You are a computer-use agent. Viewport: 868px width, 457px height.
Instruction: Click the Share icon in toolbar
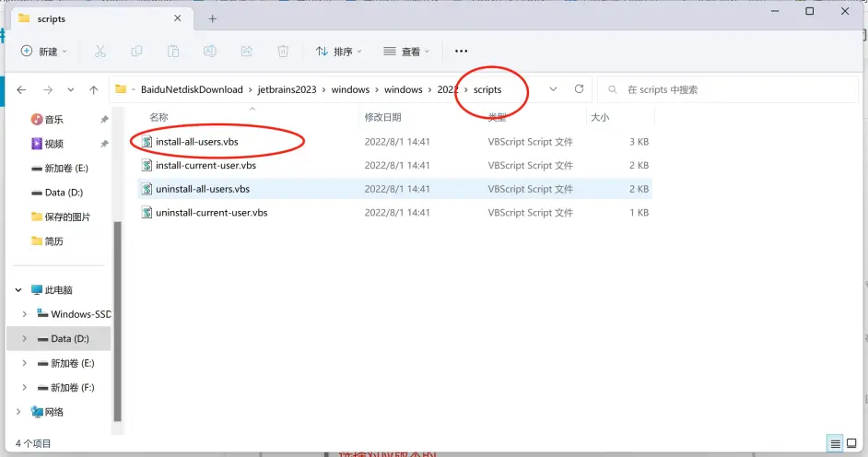pyautogui.click(x=246, y=52)
